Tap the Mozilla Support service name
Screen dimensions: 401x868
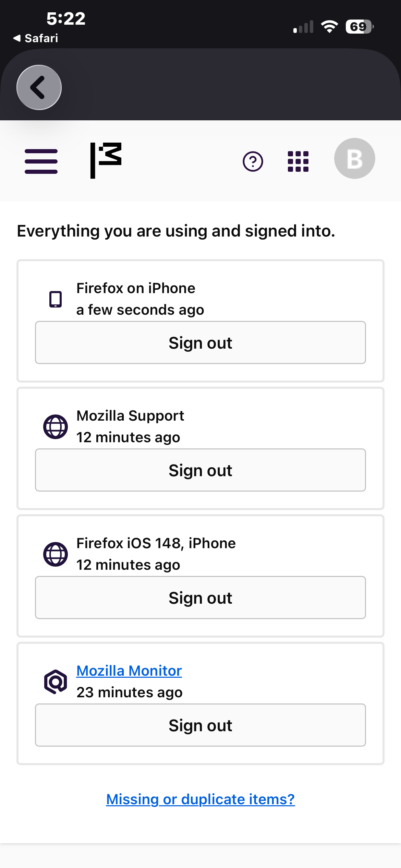coord(130,416)
